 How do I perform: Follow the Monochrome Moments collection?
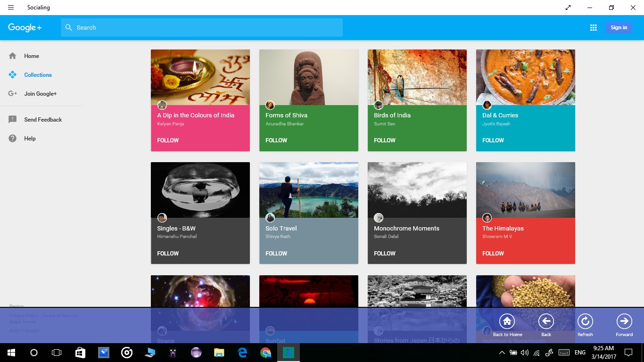point(385,254)
